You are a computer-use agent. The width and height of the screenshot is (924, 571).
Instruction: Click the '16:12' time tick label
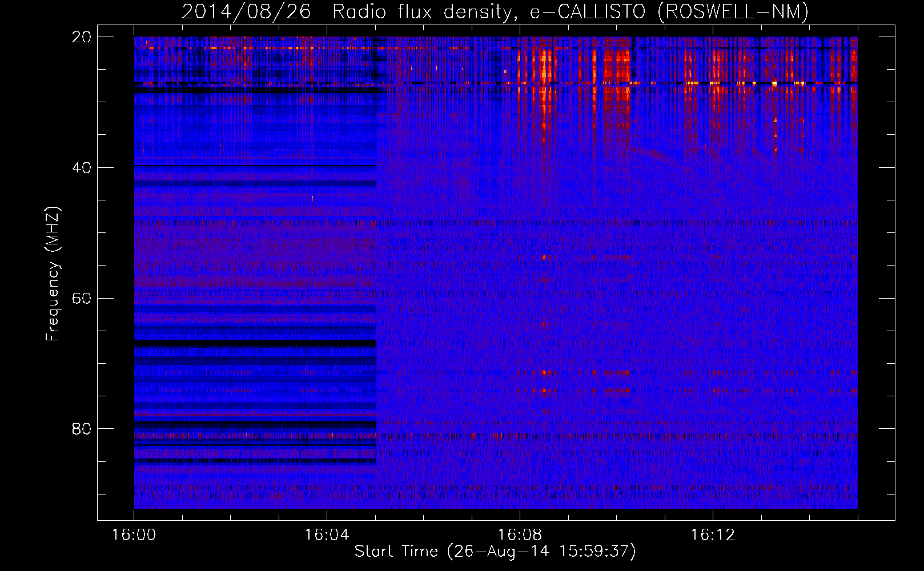(713, 534)
